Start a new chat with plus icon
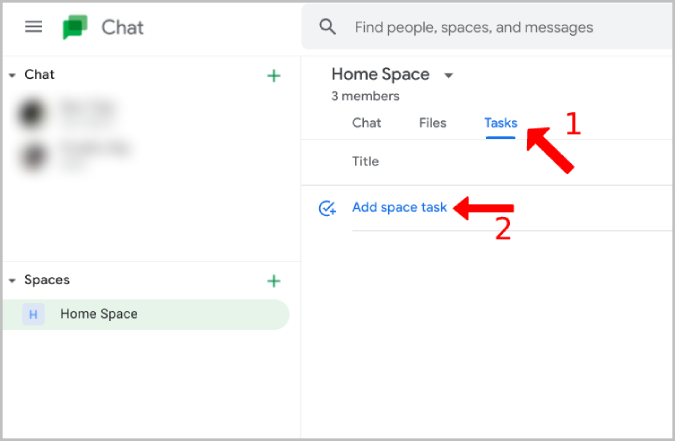675x441 pixels. (x=274, y=76)
